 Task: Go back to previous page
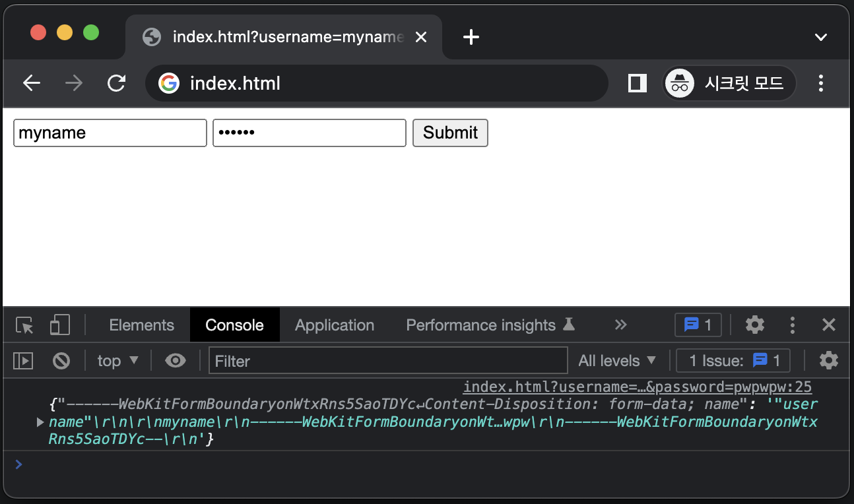32,83
